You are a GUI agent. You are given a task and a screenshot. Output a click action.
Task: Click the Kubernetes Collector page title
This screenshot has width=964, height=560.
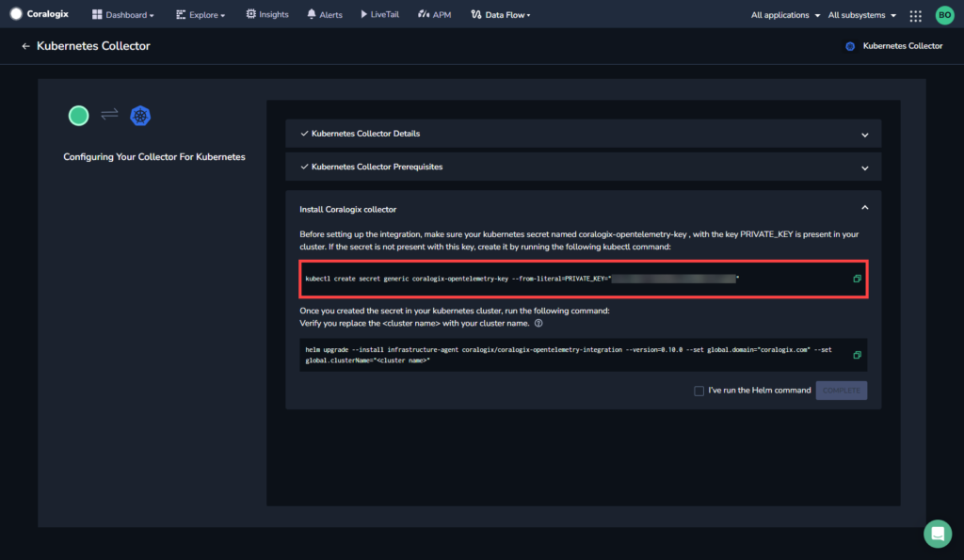click(x=93, y=46)
